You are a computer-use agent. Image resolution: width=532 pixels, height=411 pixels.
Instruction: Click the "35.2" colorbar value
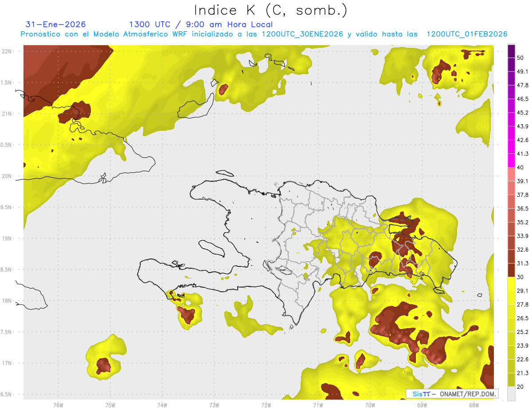click(x=523, y=222)
